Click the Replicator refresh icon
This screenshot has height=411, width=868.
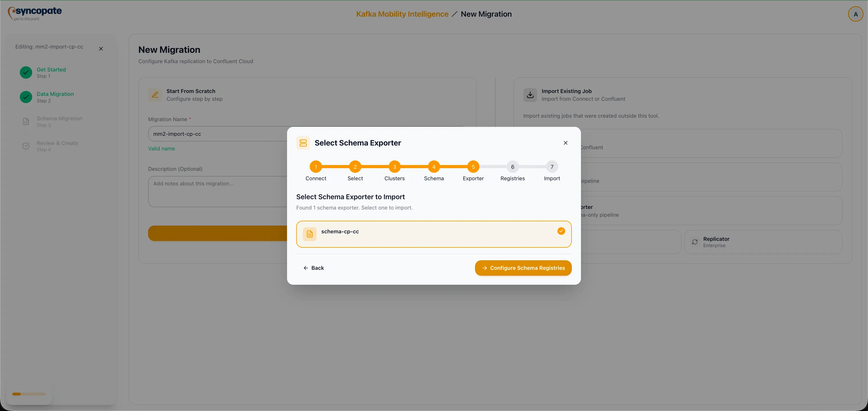(x=694, y=242)
